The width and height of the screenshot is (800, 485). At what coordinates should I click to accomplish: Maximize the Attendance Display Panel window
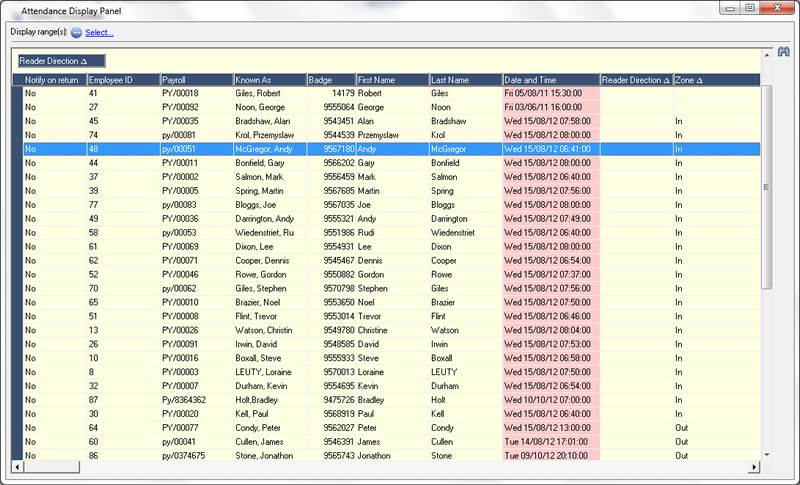click(749, 8)
